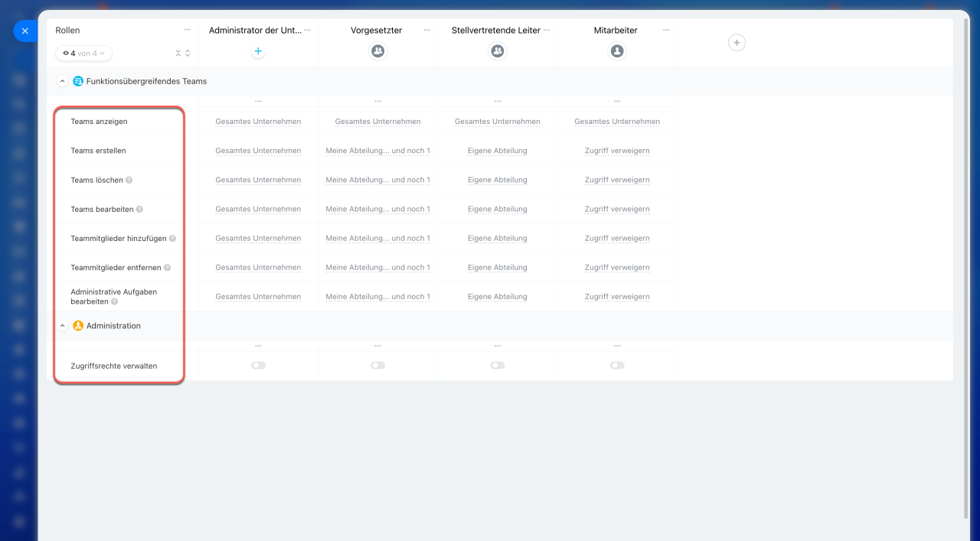Click the Vorgesetzter role members avatar icon
The image size is (980, 541).
(377, 51)
